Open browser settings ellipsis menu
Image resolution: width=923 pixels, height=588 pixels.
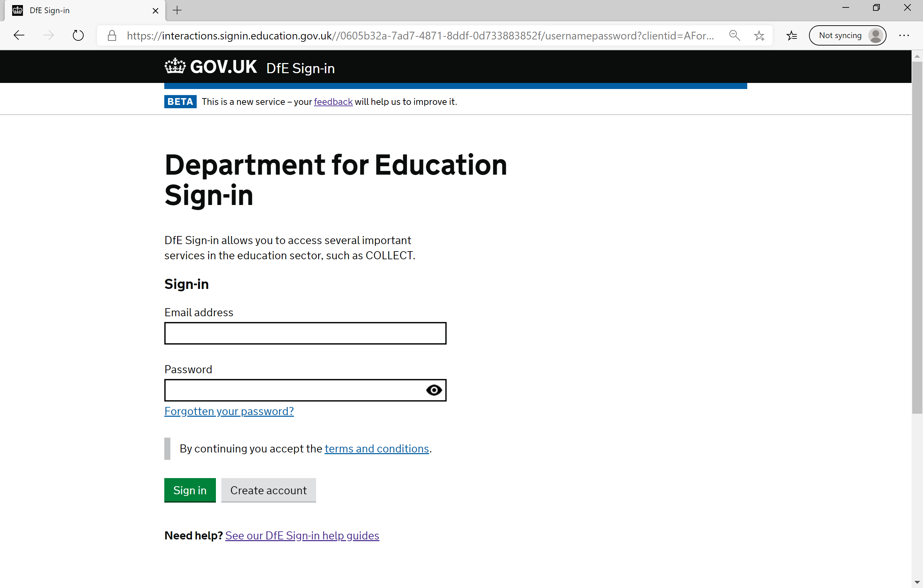(x=904, y=36)
